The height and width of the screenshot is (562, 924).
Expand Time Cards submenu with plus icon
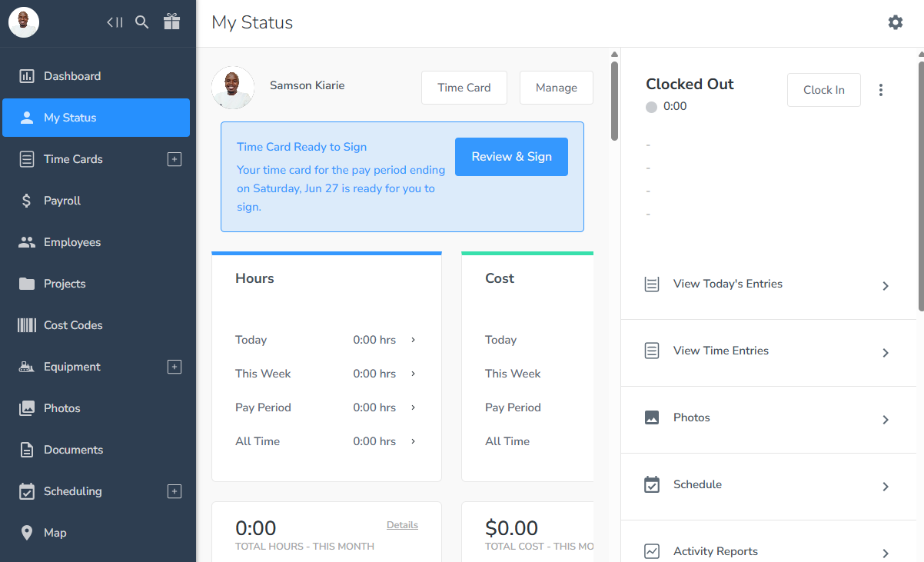(174, 159)
